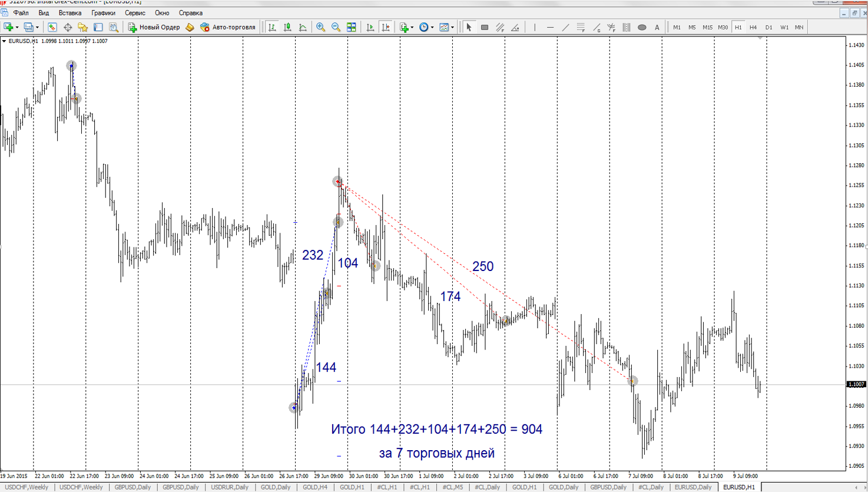Switch to the GOLD,H4 chart tab
The width and height of the screenshot is (868, 492).
(315, 487)
